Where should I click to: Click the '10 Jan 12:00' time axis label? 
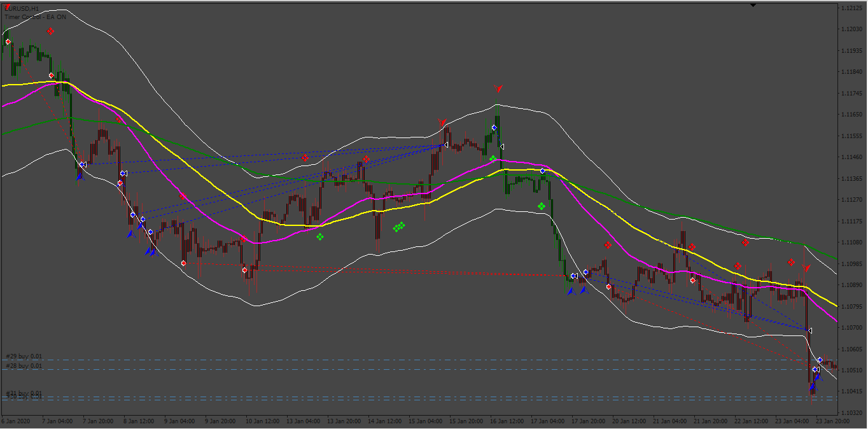click(x=262, y=421)
